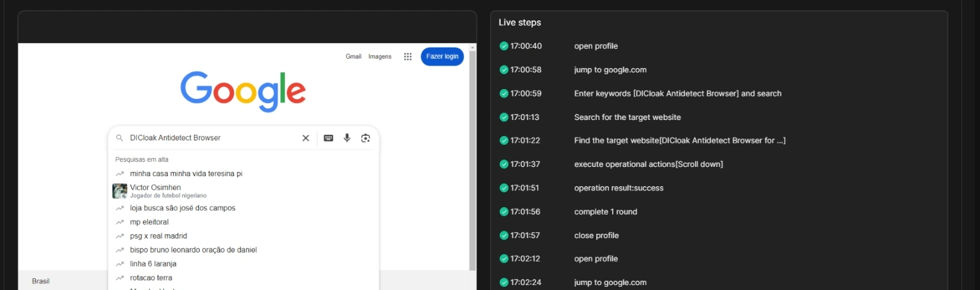
Task: Click the 'open profile' step at 17:02:12
Action: click(596, 258)
